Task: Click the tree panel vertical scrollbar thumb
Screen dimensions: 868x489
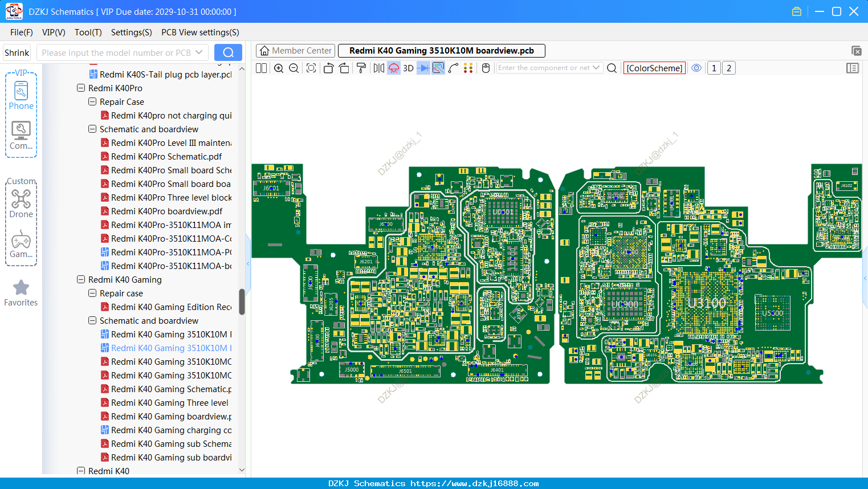Action: [x=242, y=301]
